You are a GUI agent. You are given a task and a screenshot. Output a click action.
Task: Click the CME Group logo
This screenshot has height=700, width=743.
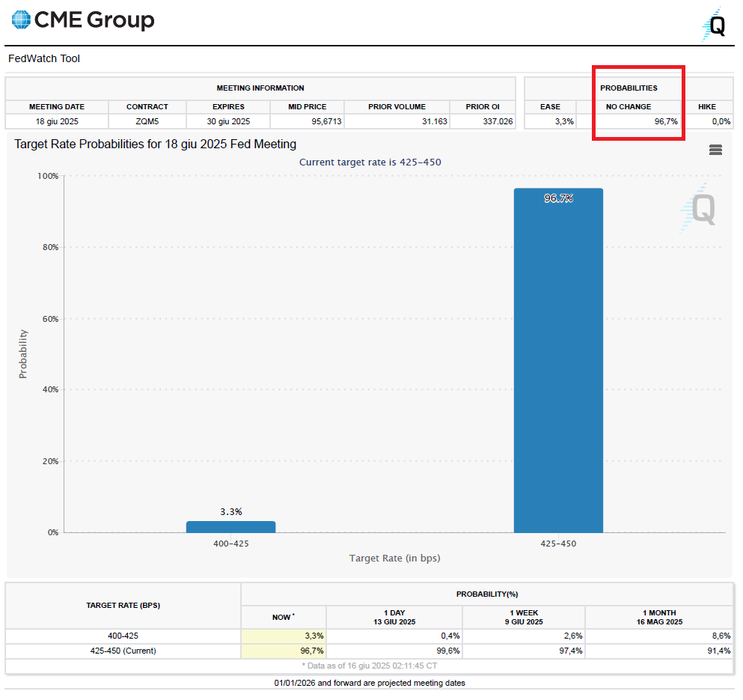click(x=83, y=20)
